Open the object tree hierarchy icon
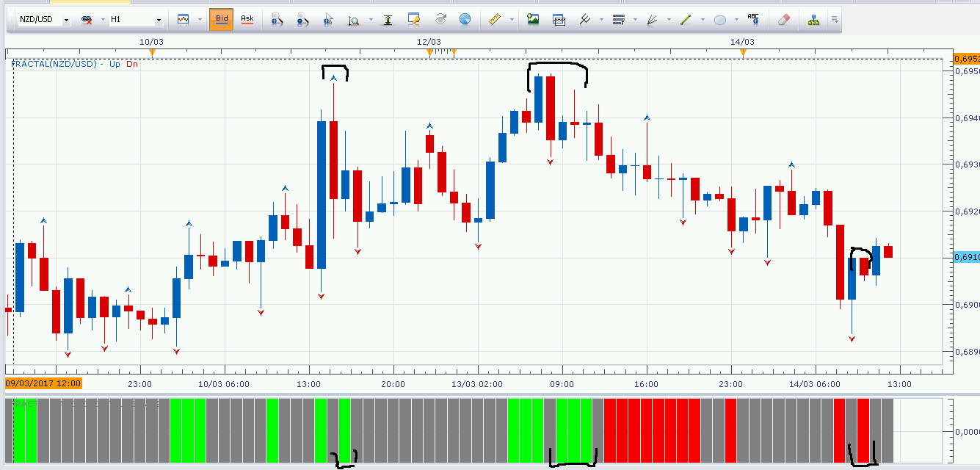This screenshot has height=470, width=980. [813, 20]
